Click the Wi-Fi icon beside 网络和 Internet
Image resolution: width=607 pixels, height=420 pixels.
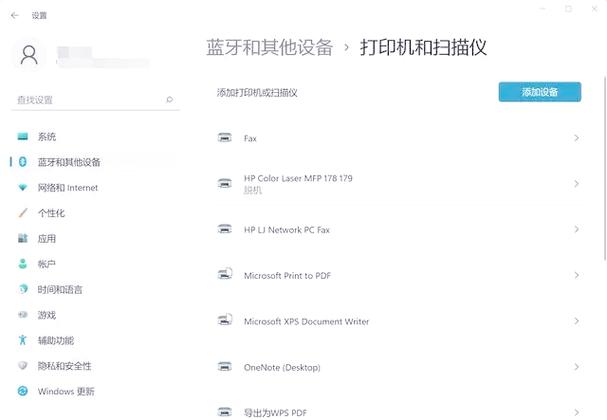pos(23,187)
